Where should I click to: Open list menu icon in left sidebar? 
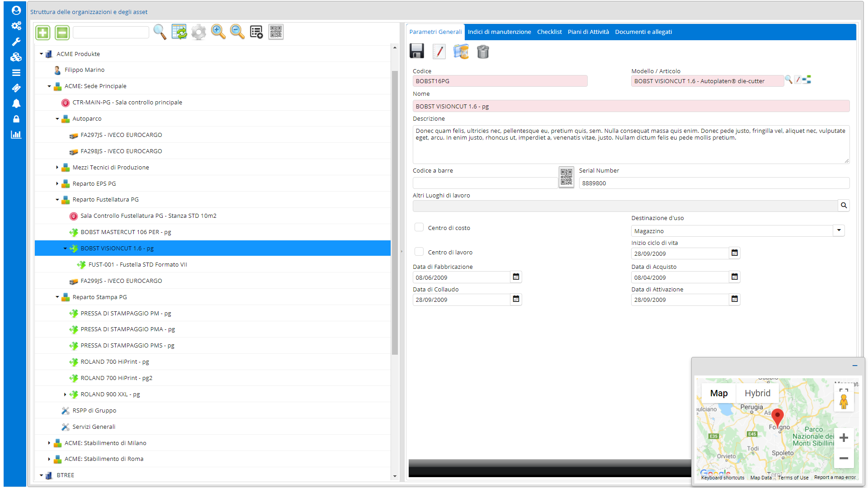(x=16, y=72)
